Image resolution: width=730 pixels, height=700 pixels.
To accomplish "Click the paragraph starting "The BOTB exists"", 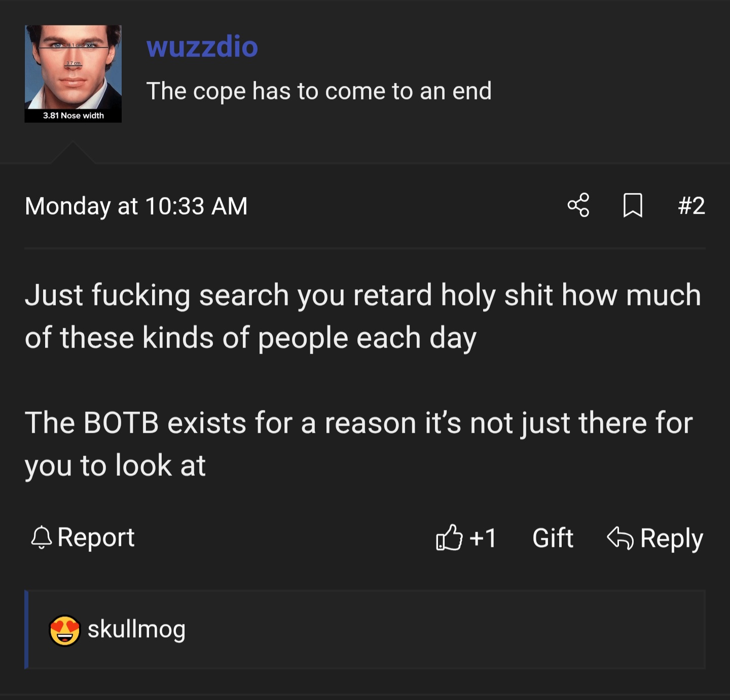I will click(x=358, y=444).
